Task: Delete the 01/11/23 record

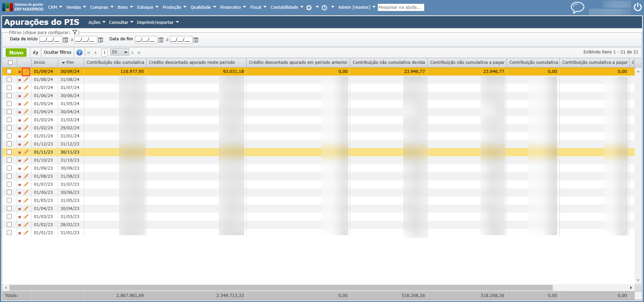Action: point(19,153)
